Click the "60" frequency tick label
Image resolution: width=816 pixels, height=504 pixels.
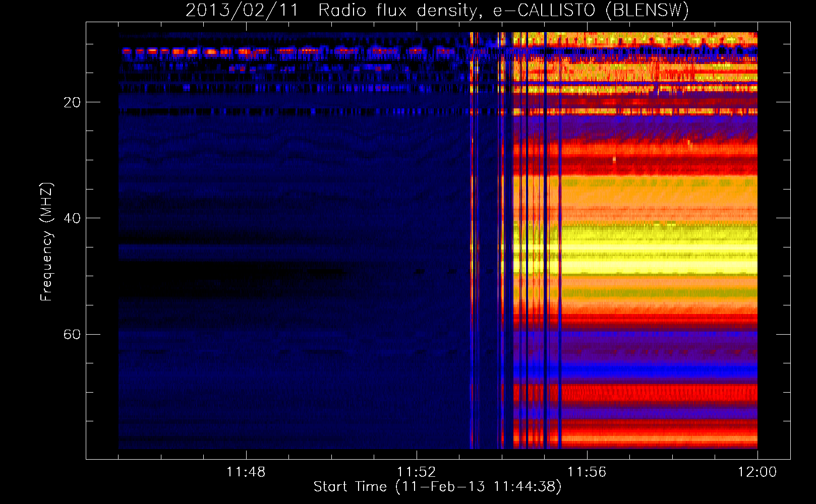point(72,334)
